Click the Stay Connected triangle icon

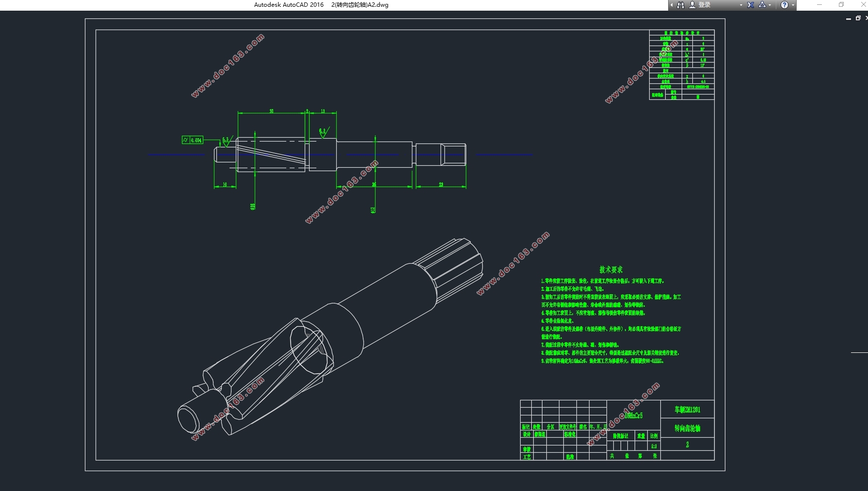pyautogui.click(x=762, y=5)
